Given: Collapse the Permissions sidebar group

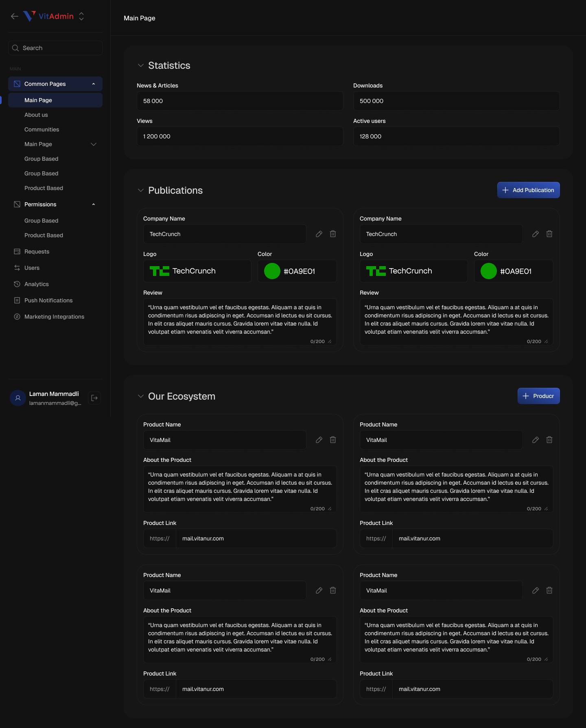Looking at the screenshot, I should point(94,204).
